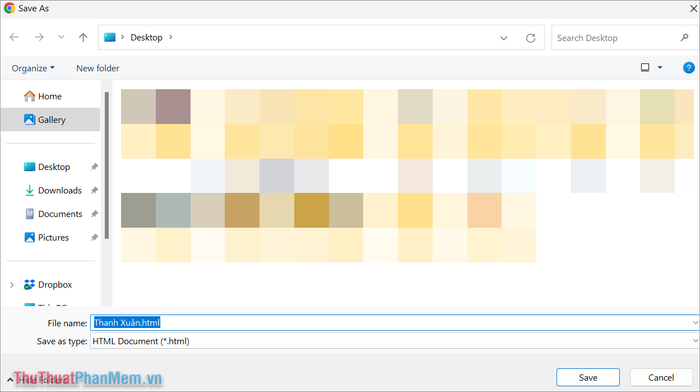Open the File name dropdown arrow

point(695,323)
